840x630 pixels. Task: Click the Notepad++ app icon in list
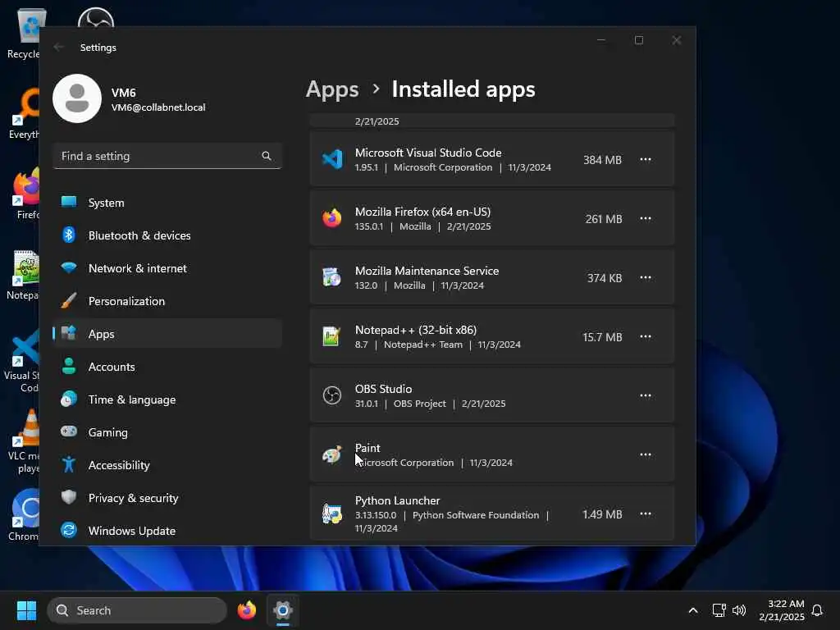(332, 336)
